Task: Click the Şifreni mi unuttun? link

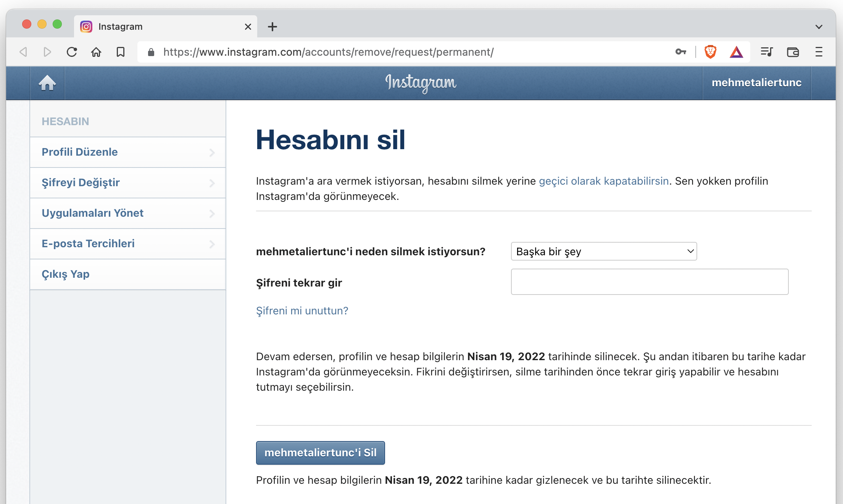Action: (x=302, y=311)
